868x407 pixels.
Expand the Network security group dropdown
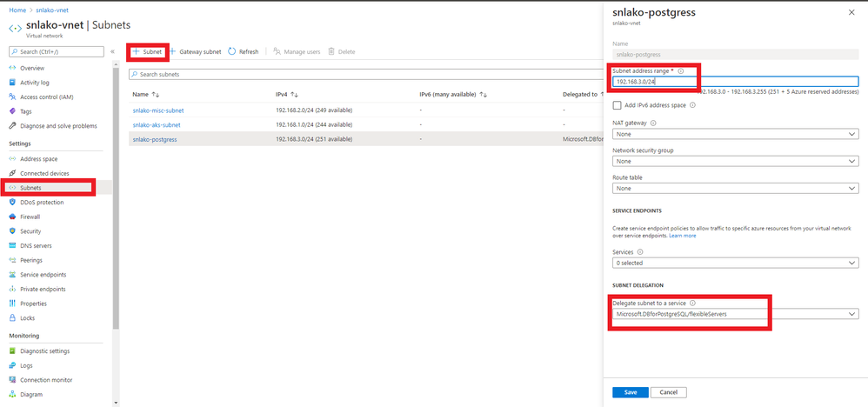(735, 161)
